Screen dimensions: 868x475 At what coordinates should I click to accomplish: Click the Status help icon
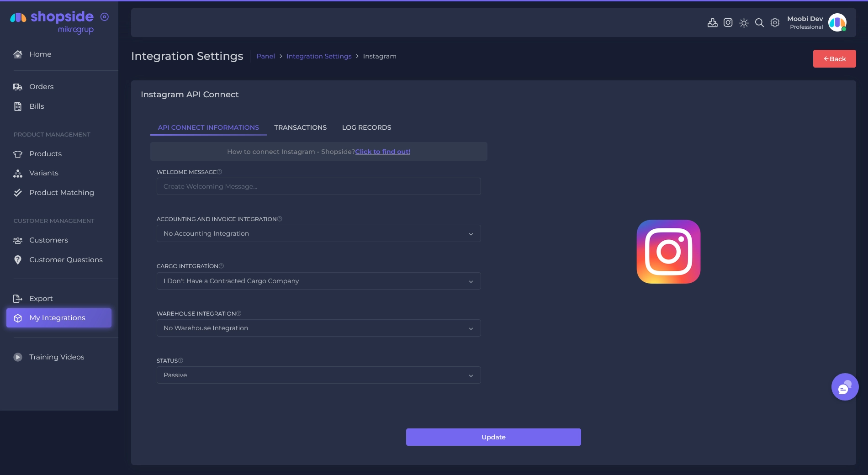[x=180, y=360]
